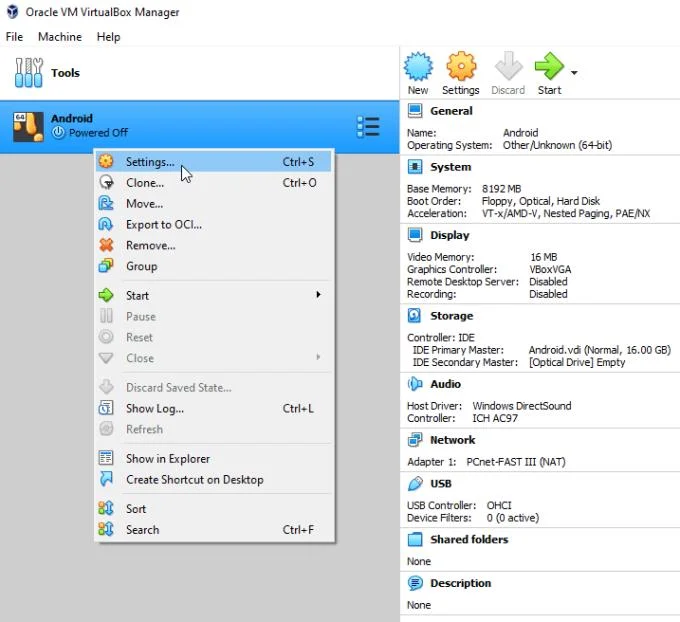
Task: Select Create Shortcut on Desktop
Action: (x=214, y=479)
